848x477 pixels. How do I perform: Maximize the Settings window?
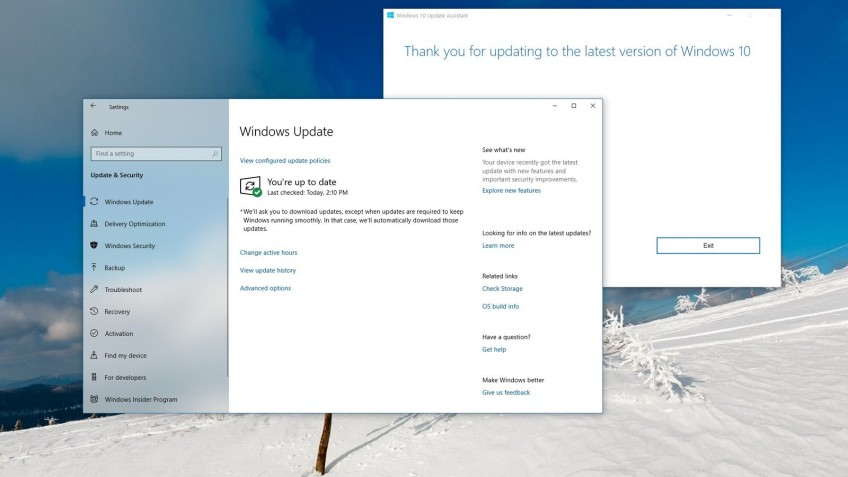click(574, 105)
